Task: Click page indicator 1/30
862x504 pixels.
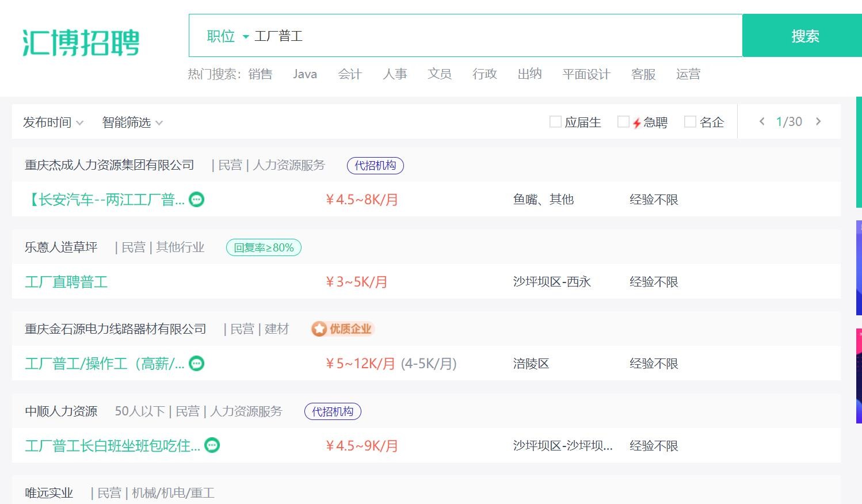Action: click(x=789, y=121)
